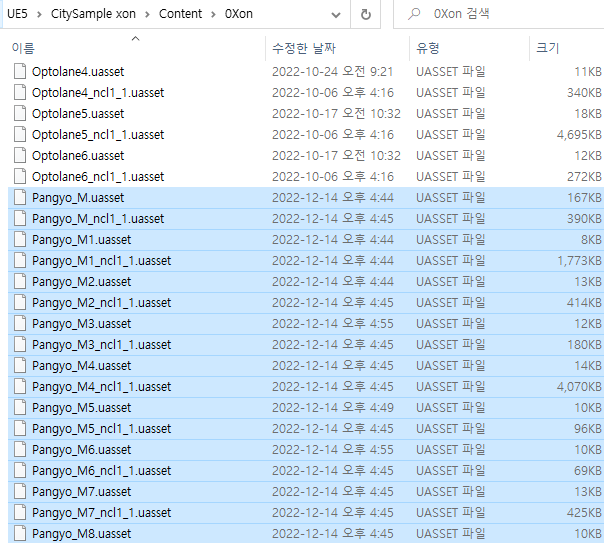This screenshot has width=604, height=543.
Task: Select file name Pangyo_M7_ncl1_1.uasset
Action: click(x=101, y=512)
